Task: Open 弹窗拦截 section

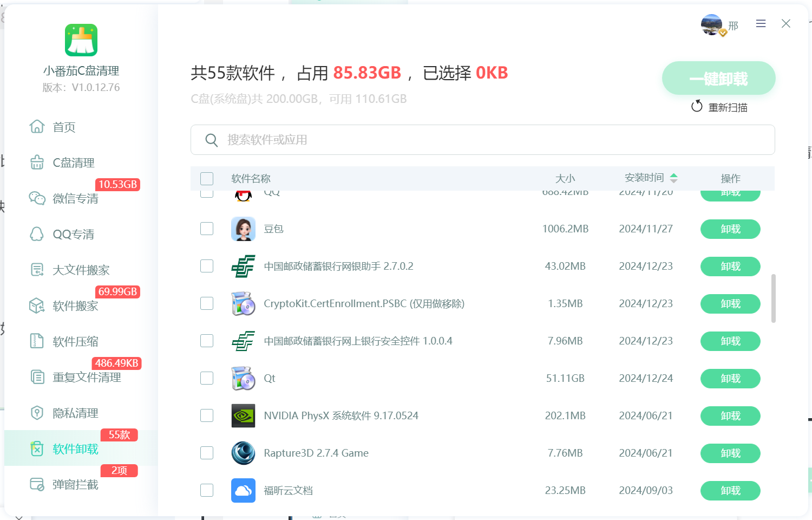Action: point(75,484)
